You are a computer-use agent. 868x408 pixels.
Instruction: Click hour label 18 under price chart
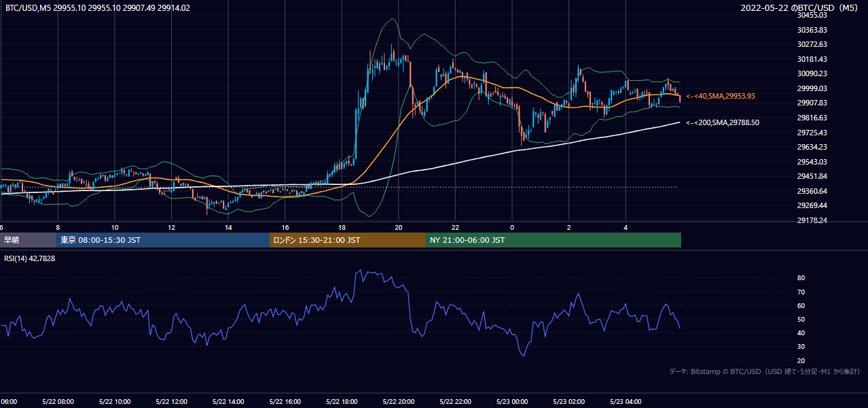pos(342,228)
